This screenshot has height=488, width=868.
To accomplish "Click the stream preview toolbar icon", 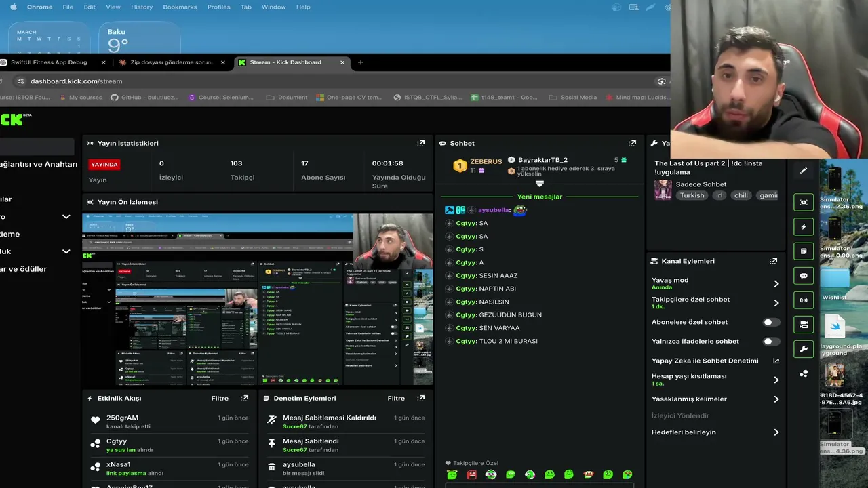I will coord(804,202).
